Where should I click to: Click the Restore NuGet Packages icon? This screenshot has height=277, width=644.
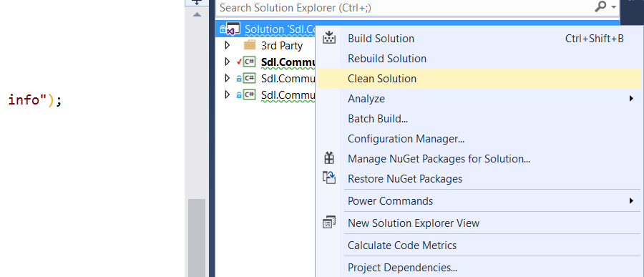pos(329,178)
